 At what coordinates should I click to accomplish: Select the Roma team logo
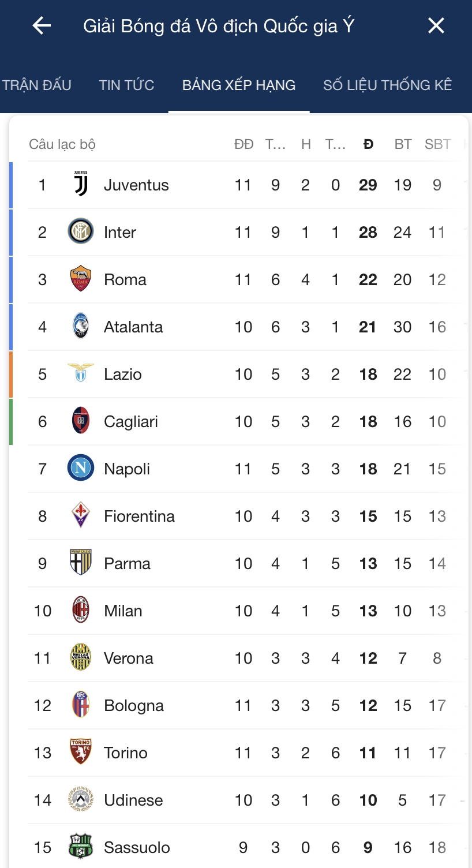81,279
